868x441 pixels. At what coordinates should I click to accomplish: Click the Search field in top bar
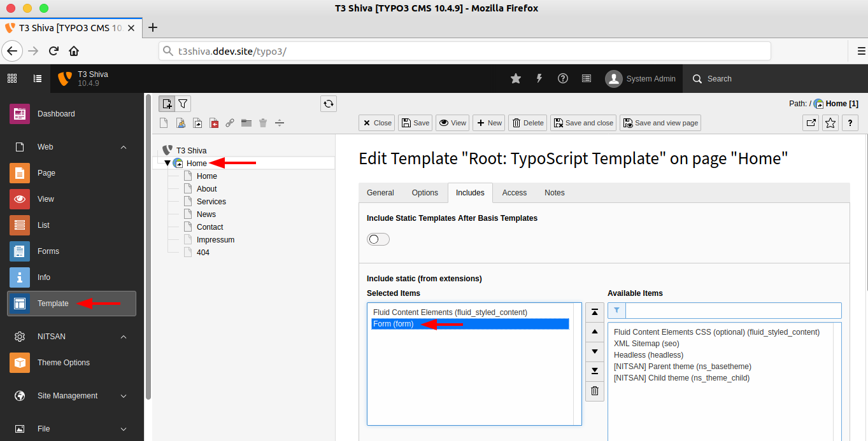(x=720, y=78)
